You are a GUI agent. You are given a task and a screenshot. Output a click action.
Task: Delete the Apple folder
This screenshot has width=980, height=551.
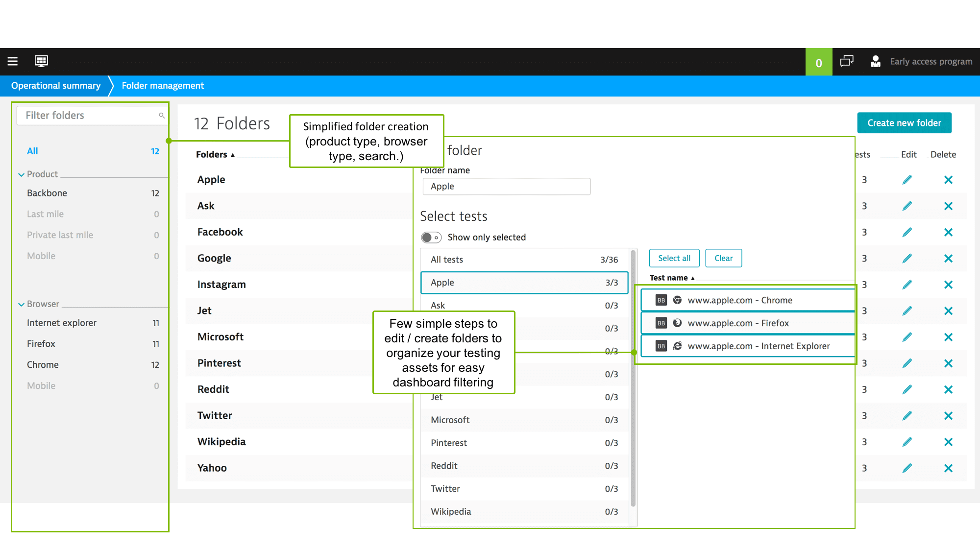coord(948,180)
